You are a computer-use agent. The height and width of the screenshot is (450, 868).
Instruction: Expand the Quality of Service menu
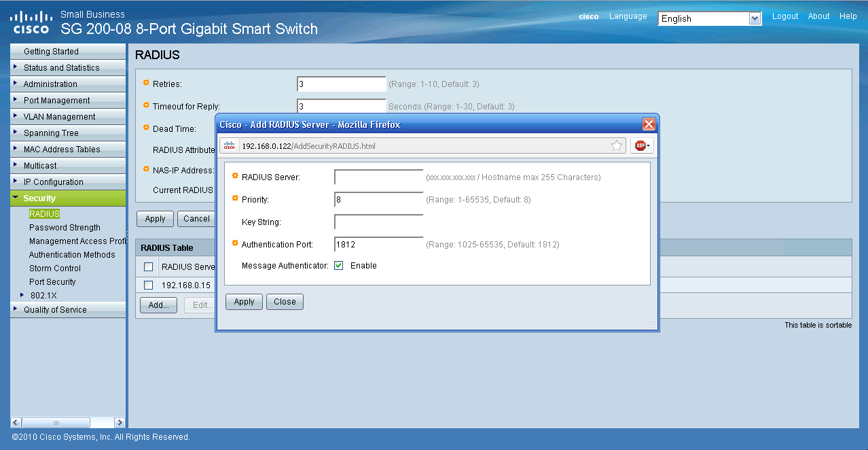point(55,310)
